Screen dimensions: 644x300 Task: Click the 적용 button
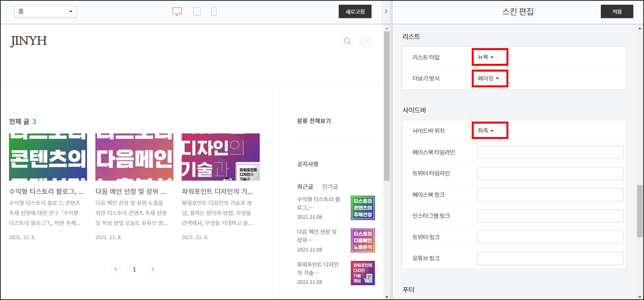tap(617, 12)
